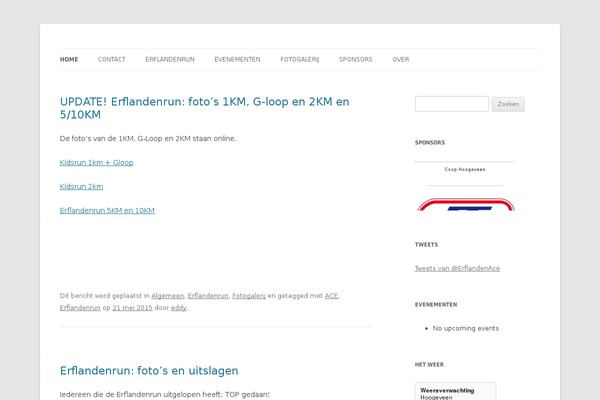Open Erflandenrun 5KM en 10KM link
Image resolution: width=600 pixels, height=400 pixels.
tap(107, 211)
